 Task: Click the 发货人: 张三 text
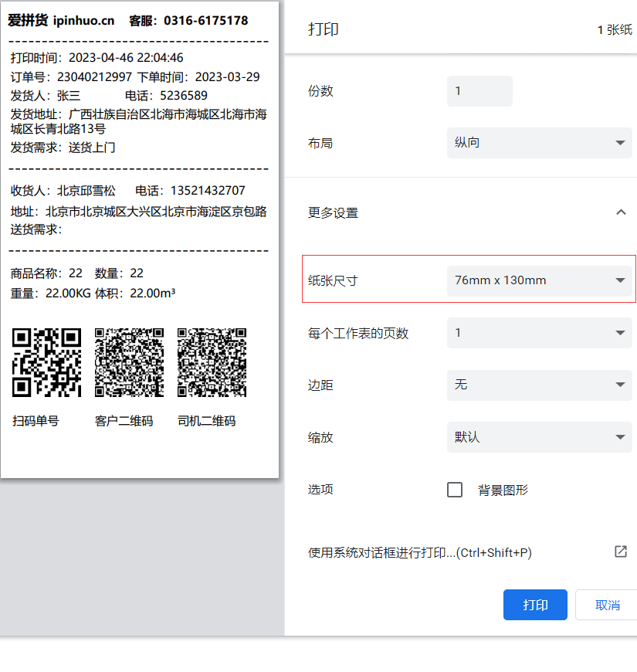point(46,96)
